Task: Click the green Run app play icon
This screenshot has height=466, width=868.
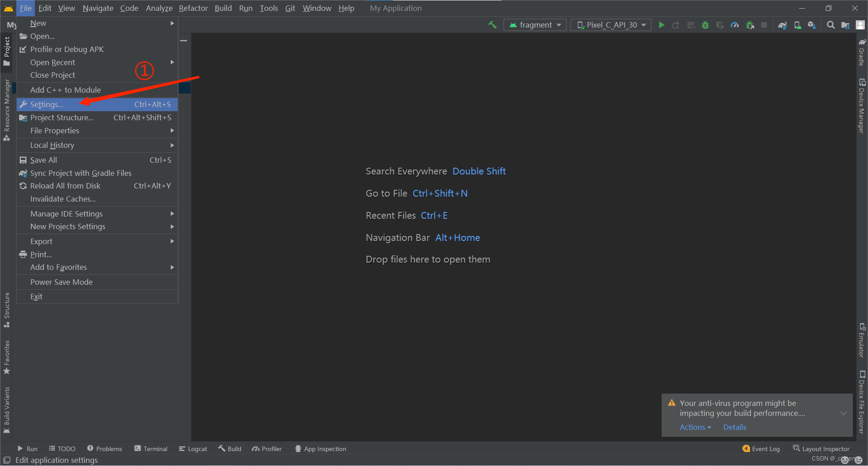Action: [661, 25]
